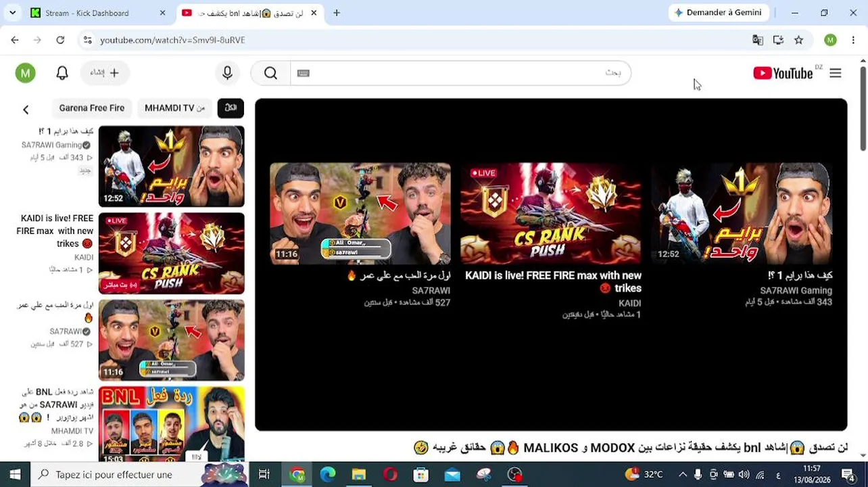Open Task View on the taskbar

[x=264, y=474]
